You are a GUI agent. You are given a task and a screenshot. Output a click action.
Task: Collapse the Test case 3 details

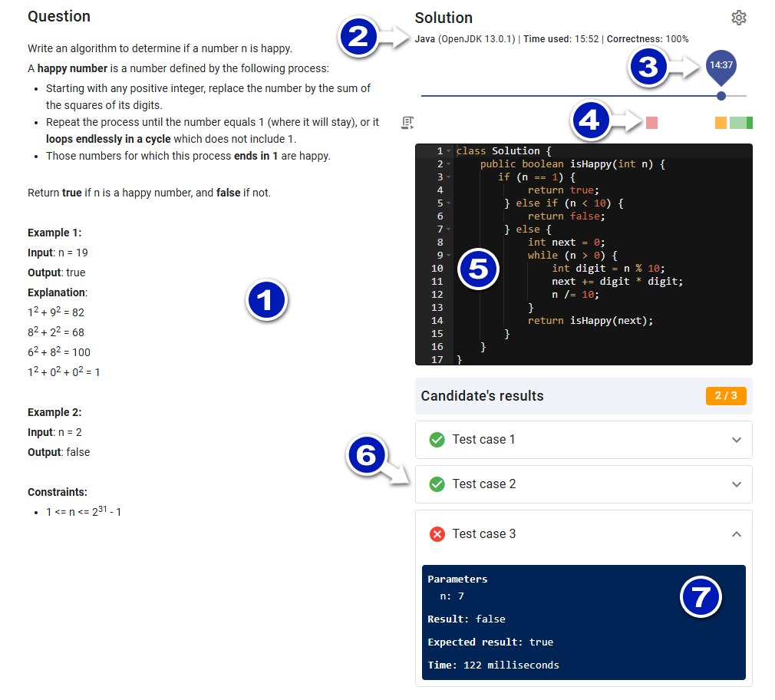click(736, 533)
